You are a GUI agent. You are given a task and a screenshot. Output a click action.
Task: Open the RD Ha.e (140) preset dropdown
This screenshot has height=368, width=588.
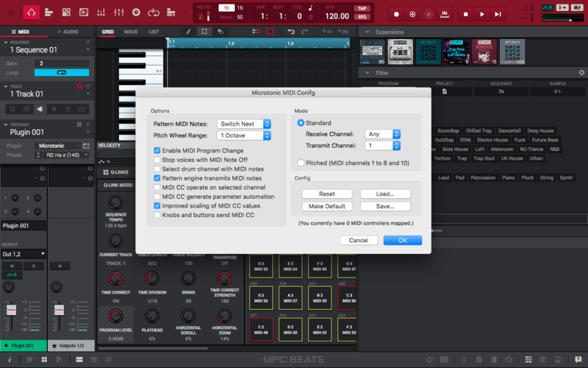[x=64, y=155]
